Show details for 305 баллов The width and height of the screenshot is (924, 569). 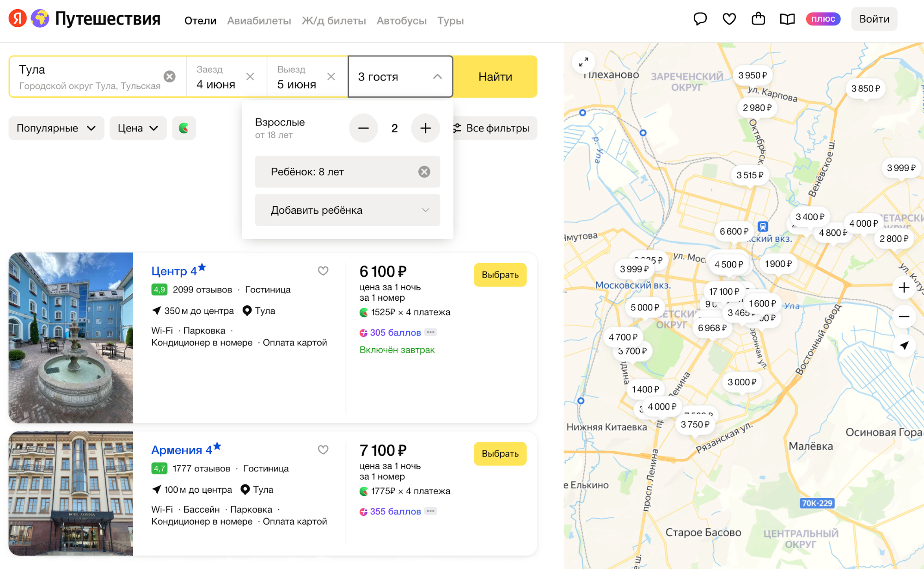(431, 332)
